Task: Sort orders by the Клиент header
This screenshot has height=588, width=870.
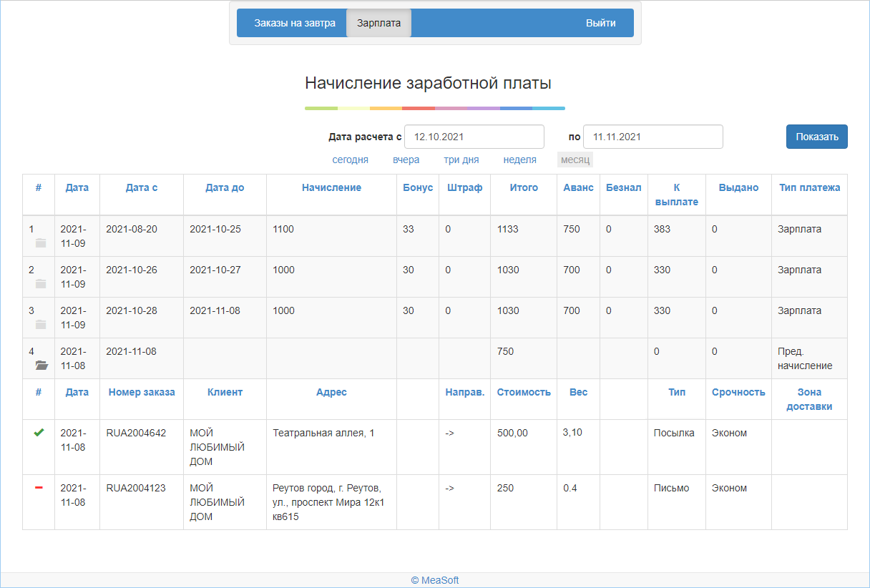Action: 225,392
